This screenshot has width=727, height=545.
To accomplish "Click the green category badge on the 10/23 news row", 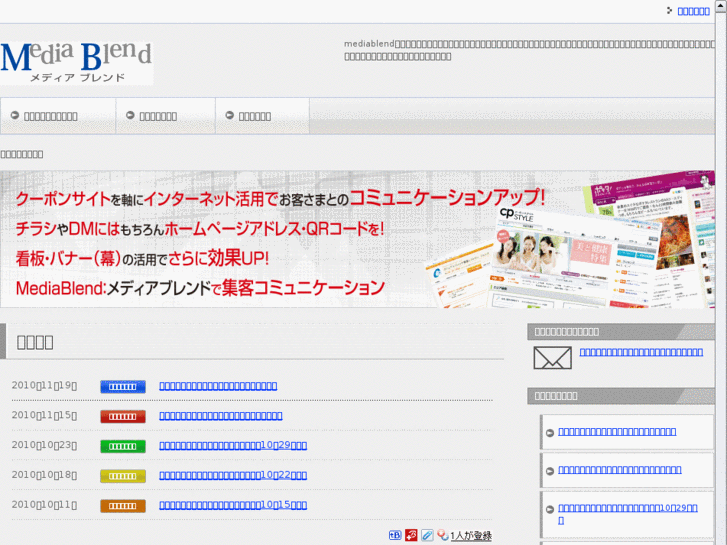I will 123,446.
